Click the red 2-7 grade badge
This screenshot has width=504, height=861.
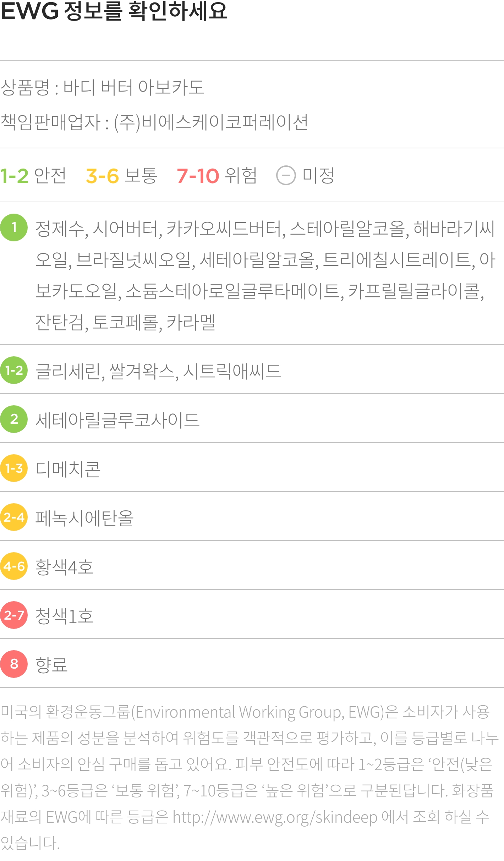[x=14, y=615]
